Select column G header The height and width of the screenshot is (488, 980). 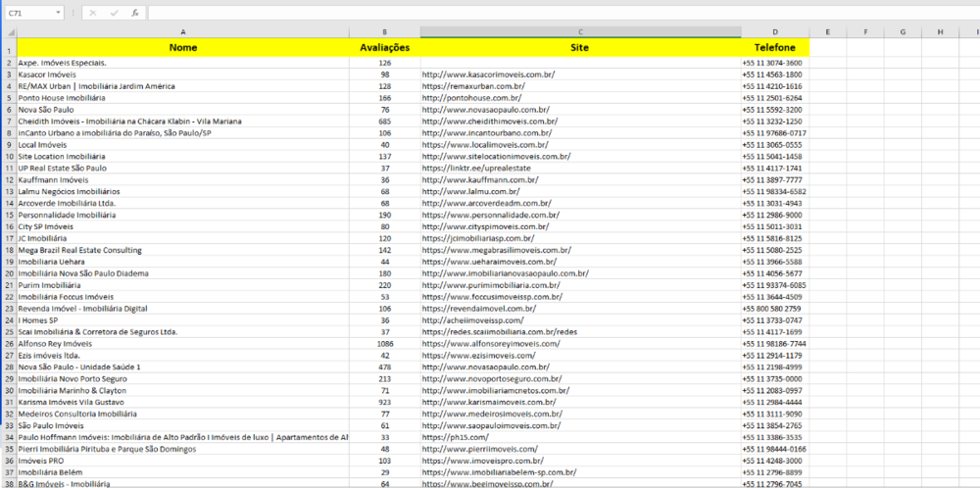[903, 32]
